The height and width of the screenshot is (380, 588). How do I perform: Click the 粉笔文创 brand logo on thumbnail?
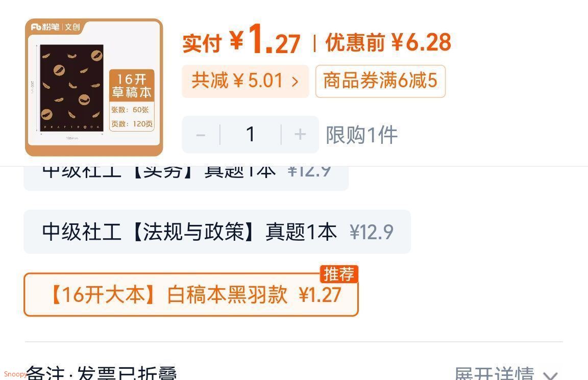click(x=56, y=27)
